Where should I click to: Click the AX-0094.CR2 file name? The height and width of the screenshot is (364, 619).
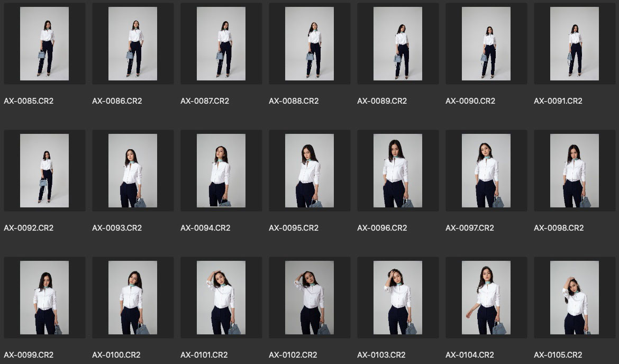tap(205, 228)
